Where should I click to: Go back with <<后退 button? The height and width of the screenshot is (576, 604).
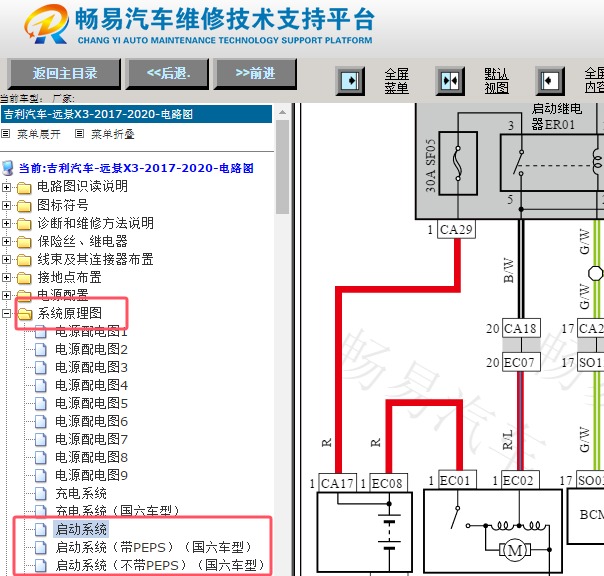click(168, 74)
